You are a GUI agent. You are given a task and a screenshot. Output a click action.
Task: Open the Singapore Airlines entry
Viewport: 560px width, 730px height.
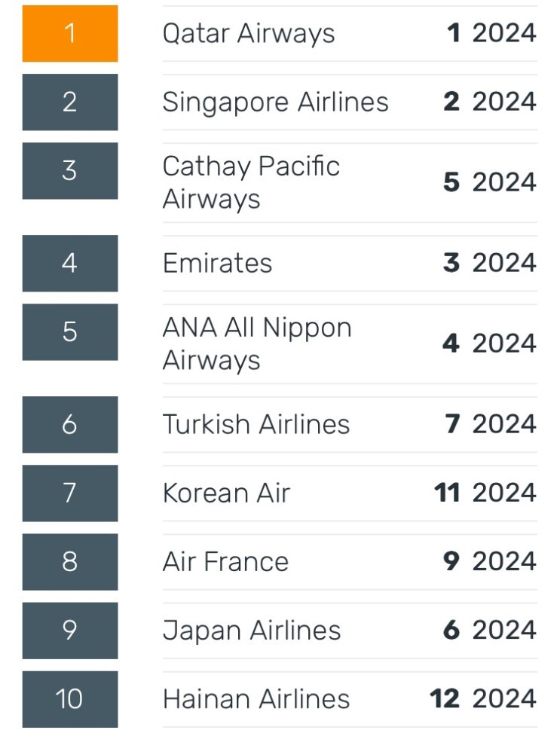pyautogui.click(x=275, y=102)
